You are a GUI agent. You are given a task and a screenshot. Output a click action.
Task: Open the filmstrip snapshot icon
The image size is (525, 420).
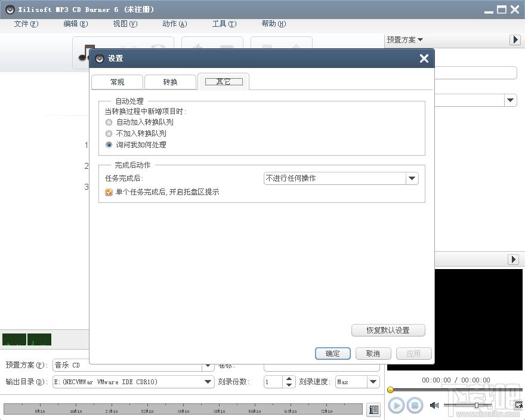pyautogui.click(x=519, y=405)
